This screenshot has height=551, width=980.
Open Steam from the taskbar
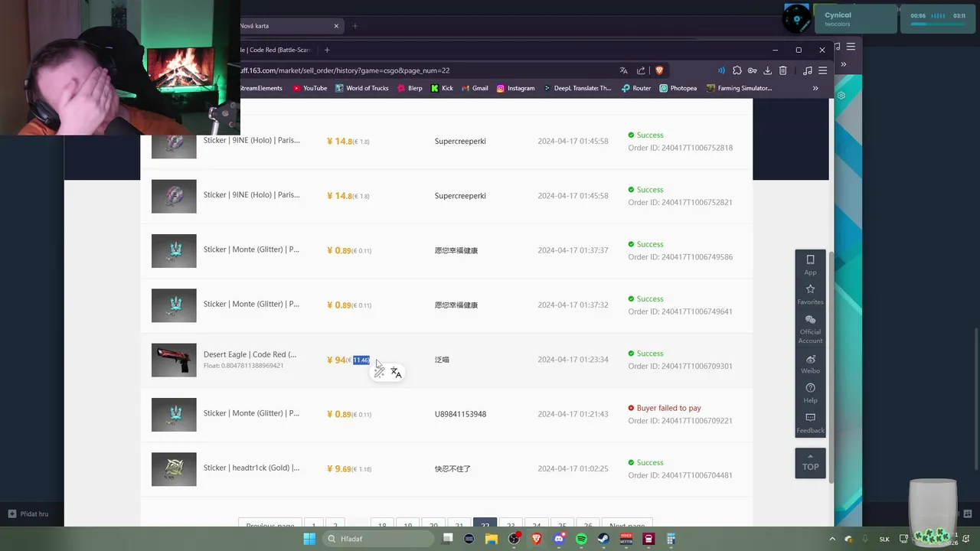(603, 539)
